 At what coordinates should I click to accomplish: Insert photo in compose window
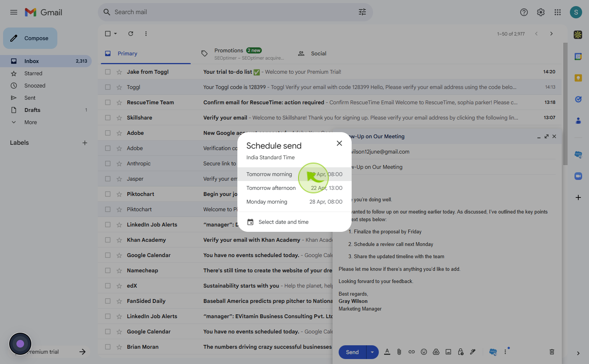[448, 352]
